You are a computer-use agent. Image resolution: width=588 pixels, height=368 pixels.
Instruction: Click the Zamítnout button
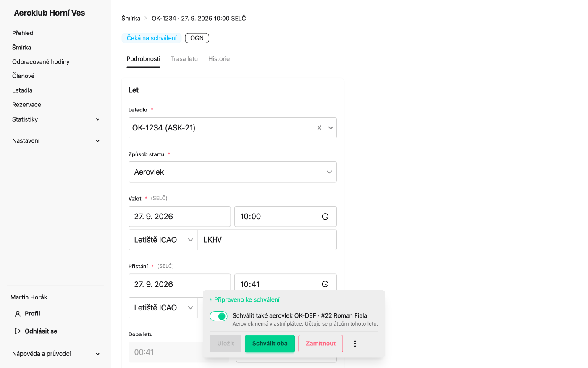click(x=321, y=344)
